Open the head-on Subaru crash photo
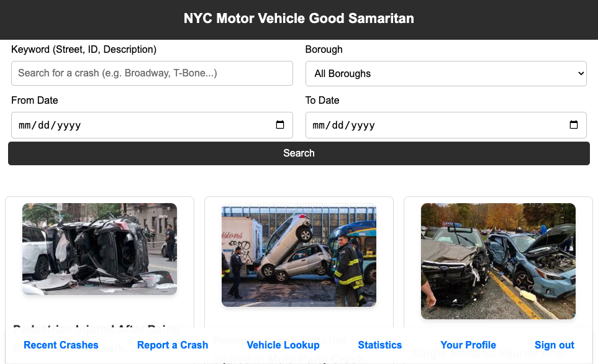Image resolution: width=598 pixels, height=364 pixels. 498,261
